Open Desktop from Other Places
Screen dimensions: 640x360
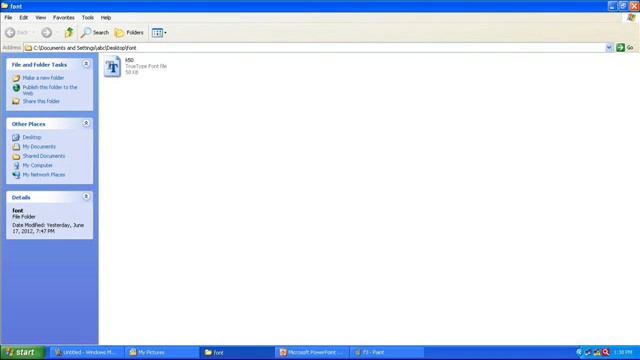(32, 137)
